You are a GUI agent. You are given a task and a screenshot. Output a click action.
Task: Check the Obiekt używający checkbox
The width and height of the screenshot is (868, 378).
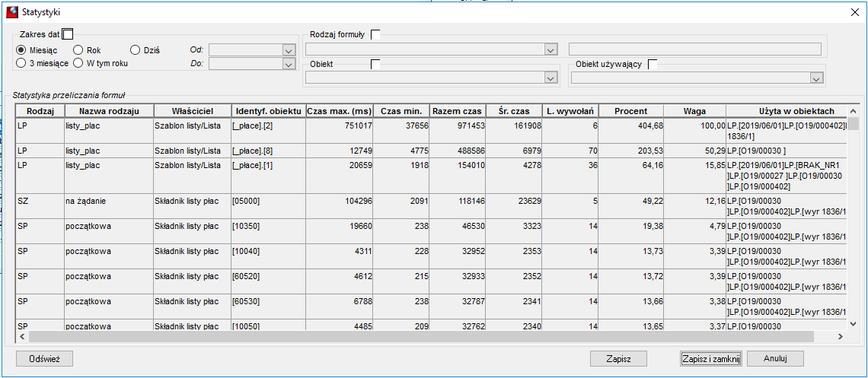pos(653,64)
